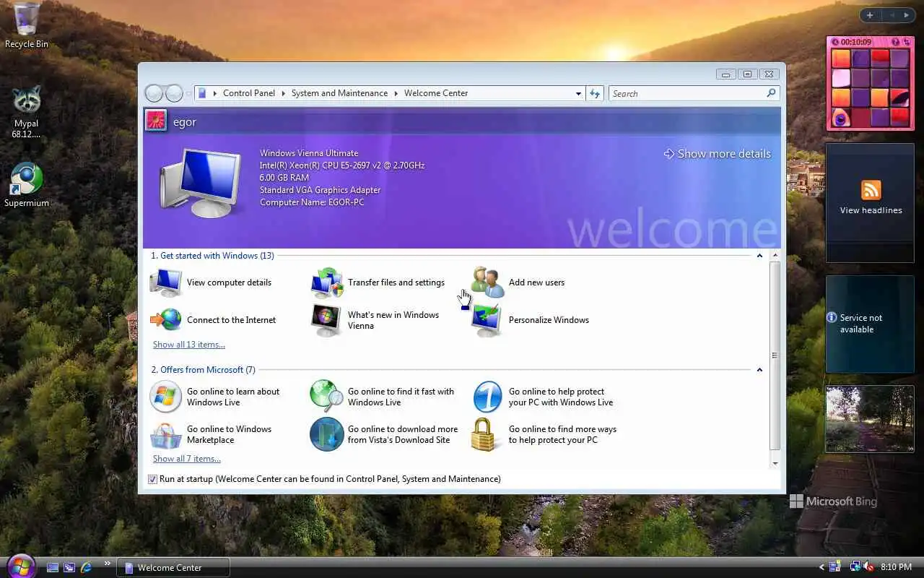Click the Service not available gadget
The image size is (924, 578).
870,324
